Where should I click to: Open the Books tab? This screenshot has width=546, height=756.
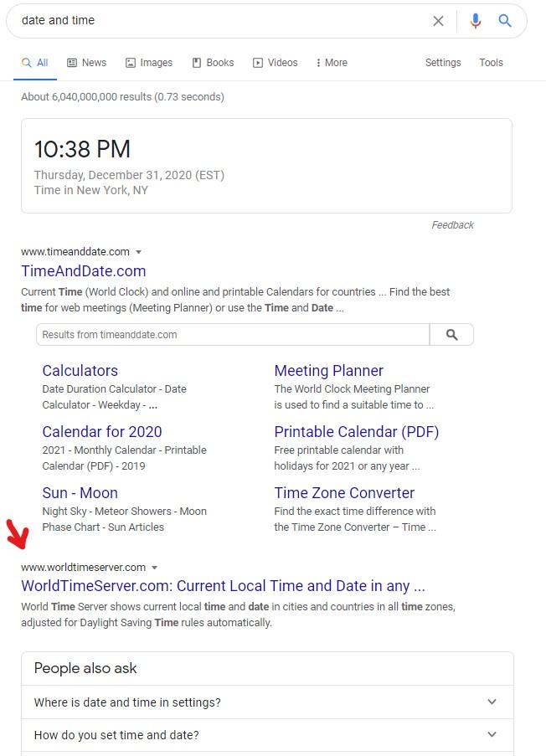(214, 63)
